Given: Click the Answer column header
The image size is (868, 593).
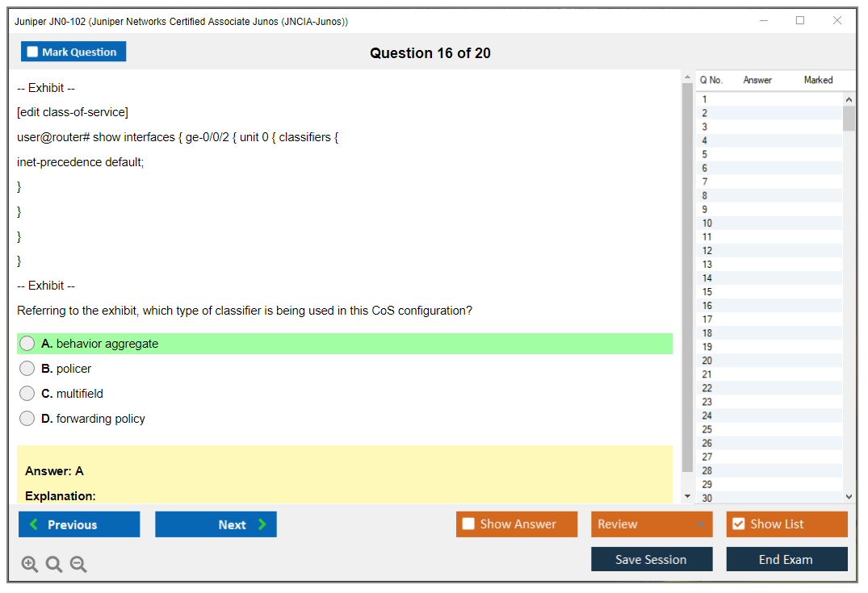Looking at the screenshot, I should [x=757, y=80].
